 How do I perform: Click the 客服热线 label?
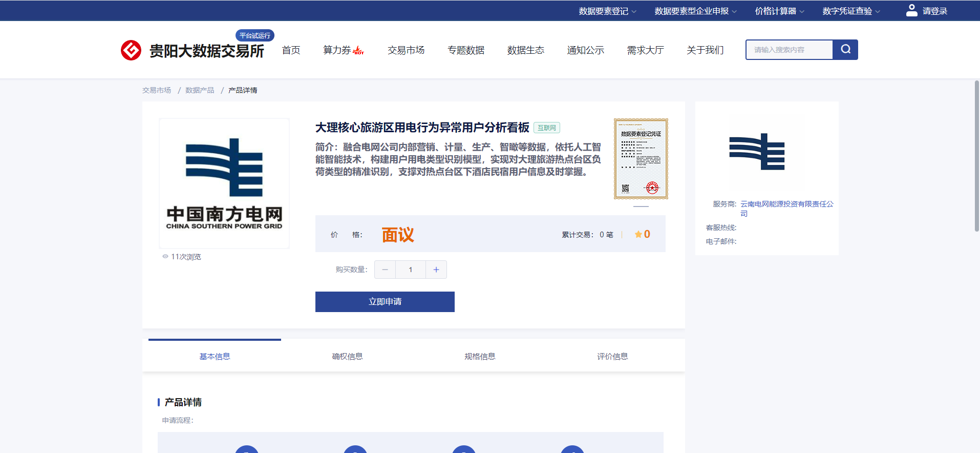point(721,228)
